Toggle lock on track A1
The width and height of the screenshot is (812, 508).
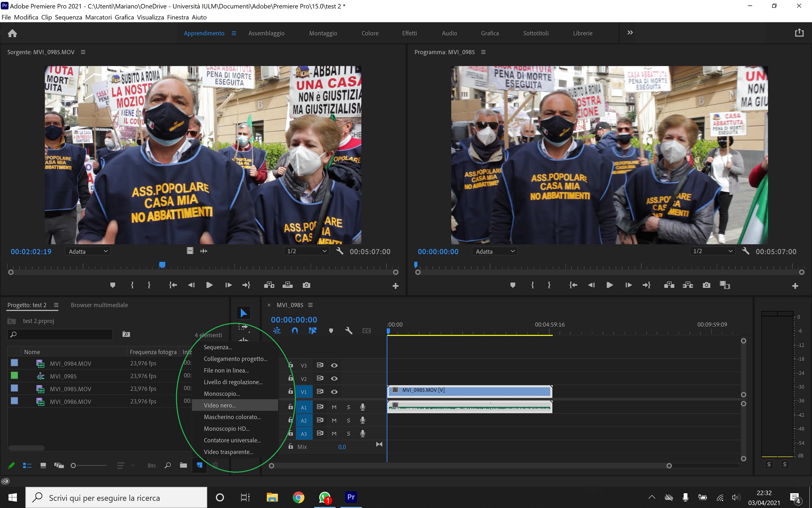[291, 407]
